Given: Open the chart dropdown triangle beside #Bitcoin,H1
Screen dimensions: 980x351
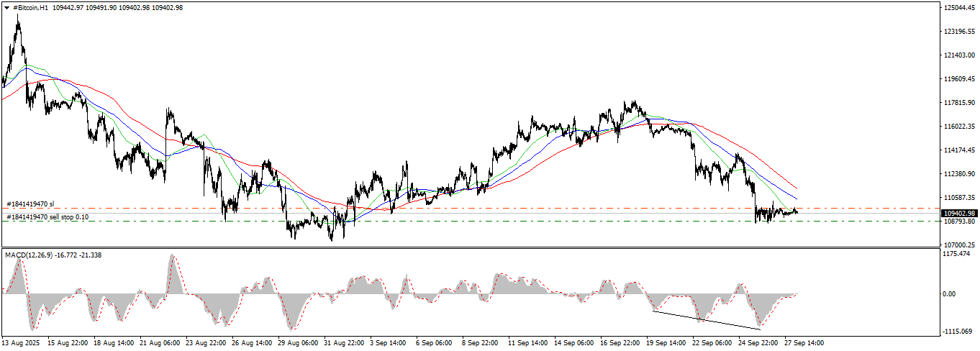Looking at the screenshot, I should pyautogui.click(x=7, y=7).
